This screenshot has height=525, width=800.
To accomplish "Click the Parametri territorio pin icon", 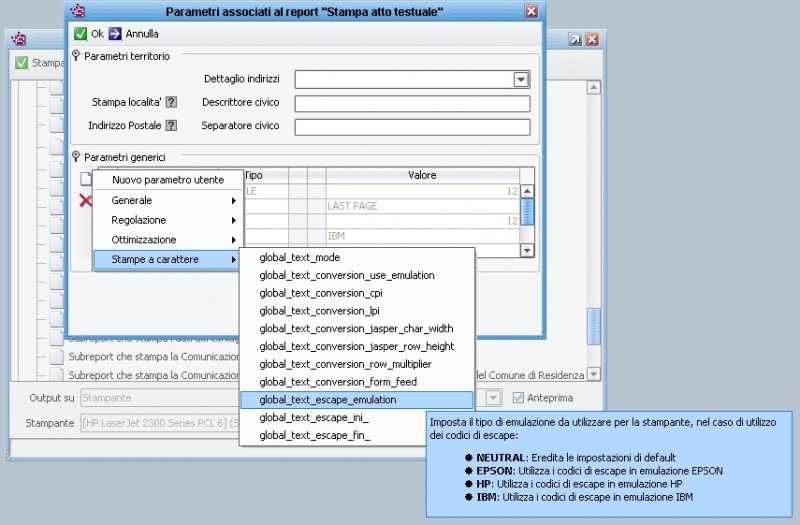I will click(x=76, y=56).
